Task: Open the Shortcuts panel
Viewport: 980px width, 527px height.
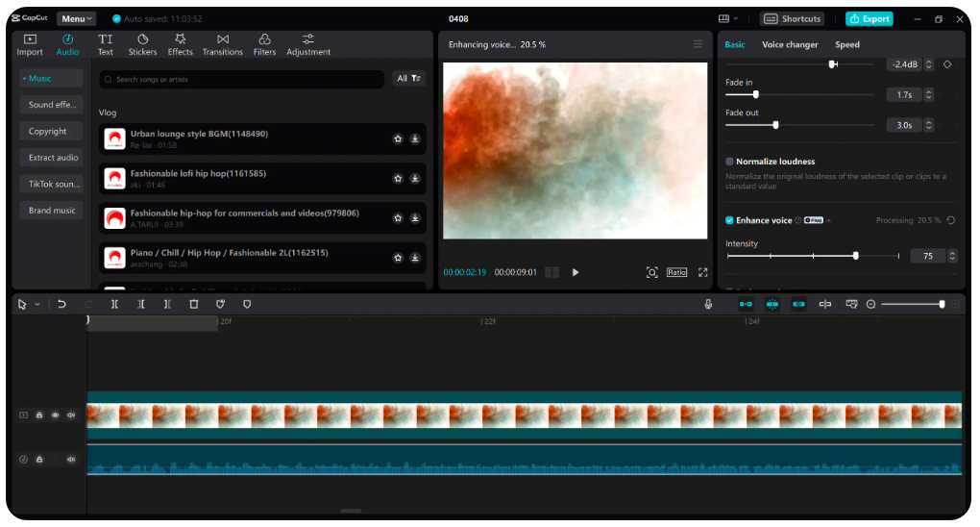Action: click(792, 19)
